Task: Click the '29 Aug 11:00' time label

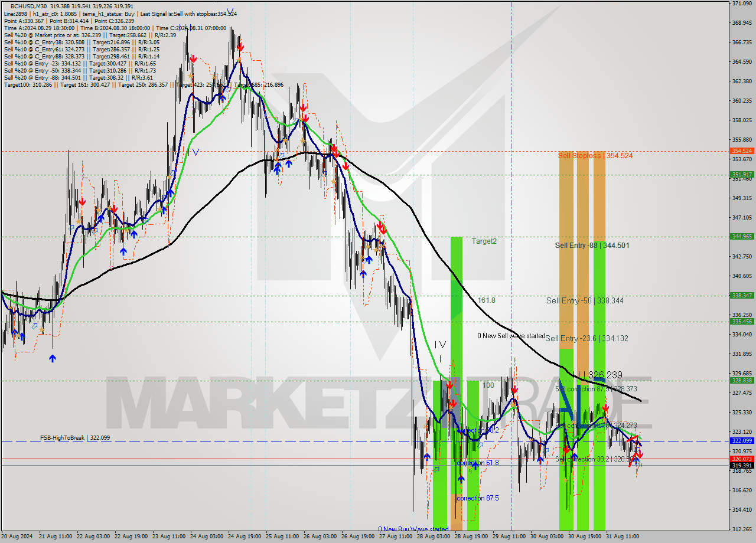Action: 509,537
